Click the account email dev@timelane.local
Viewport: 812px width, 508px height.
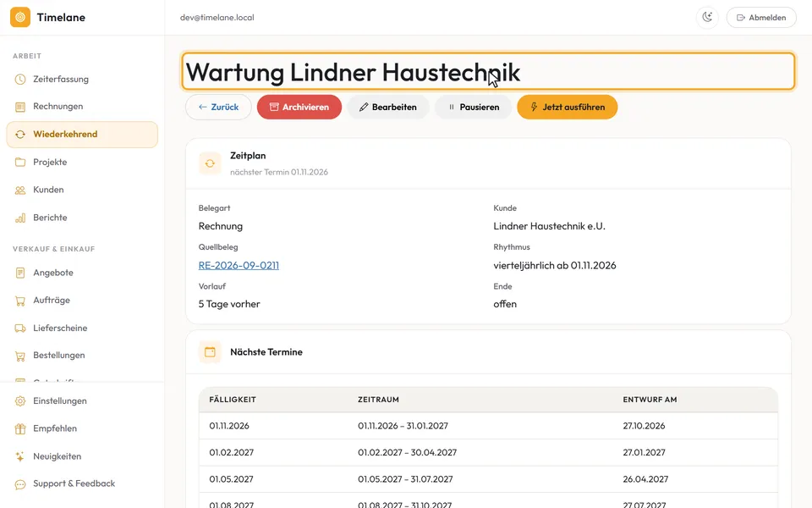click(x=217, y=18)
